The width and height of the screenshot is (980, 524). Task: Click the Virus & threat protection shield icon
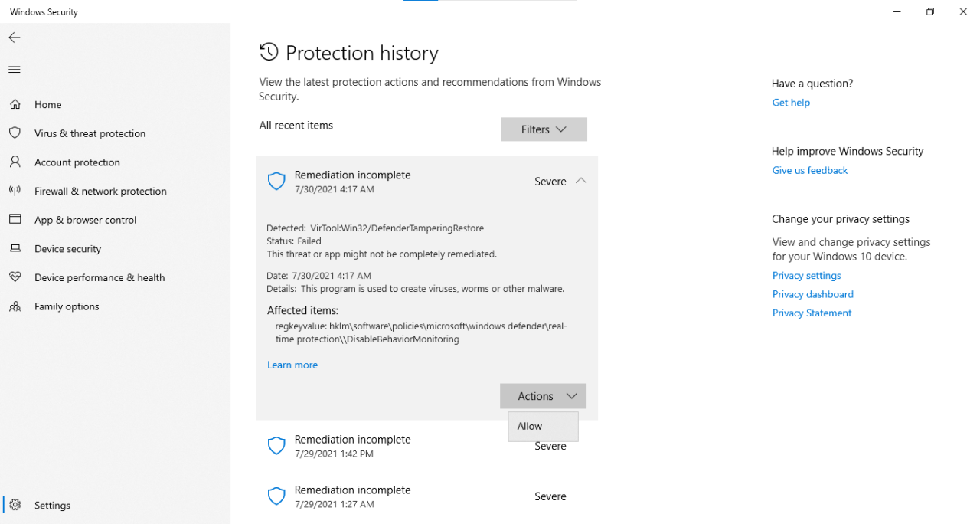[x=15, y=133]
